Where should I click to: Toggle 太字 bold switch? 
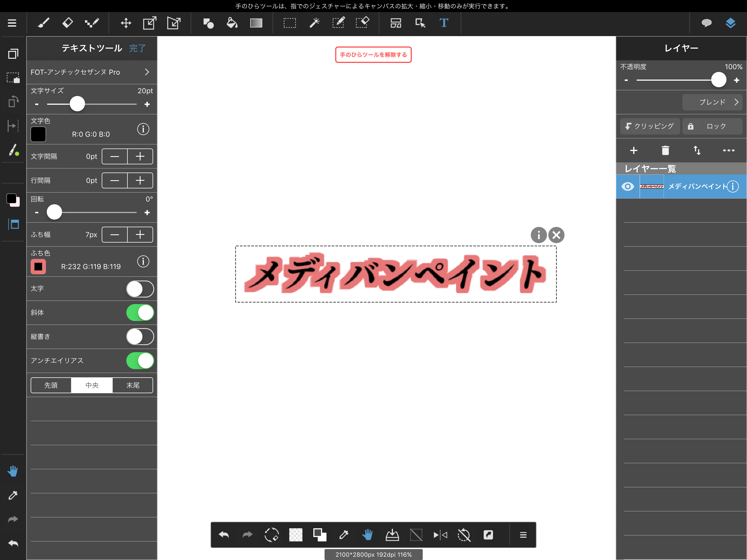click(x=140, y=289)
